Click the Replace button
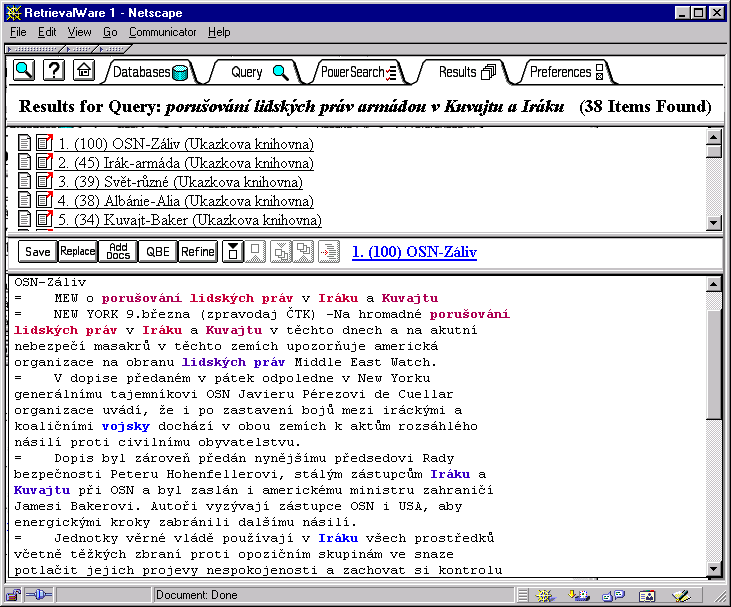Image resolution: width=731 pixels, height=607 pixels. pyautogui.click(x=78, y=252)
